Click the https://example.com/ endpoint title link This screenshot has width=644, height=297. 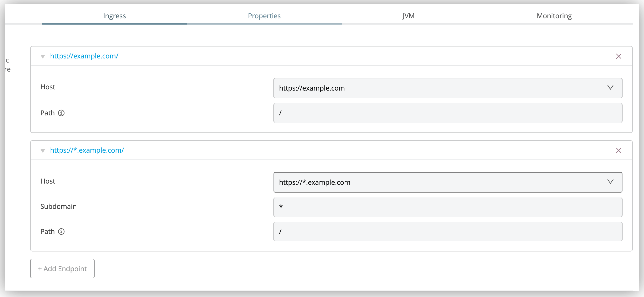84,56
